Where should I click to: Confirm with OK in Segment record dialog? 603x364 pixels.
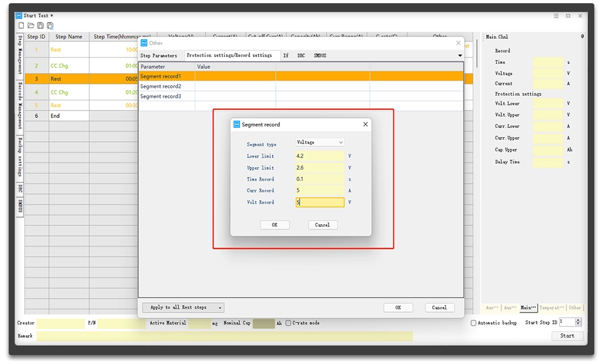point(274,225)
